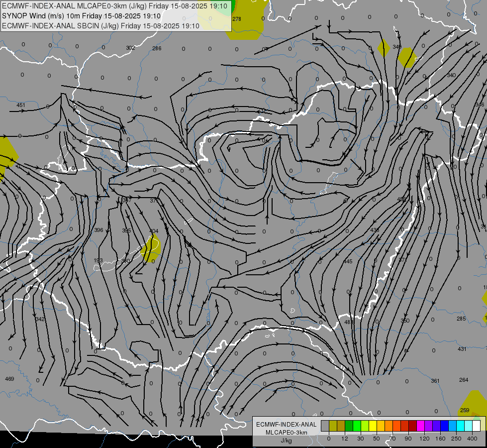Click legend scale value 70
The width and height of the screenshot is (487, 448).
392,439
